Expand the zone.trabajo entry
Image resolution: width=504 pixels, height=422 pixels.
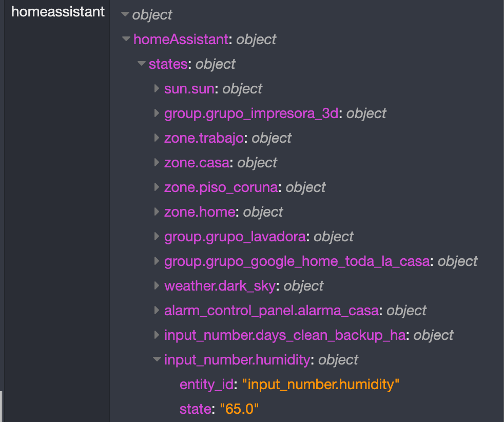coord(157,138)
